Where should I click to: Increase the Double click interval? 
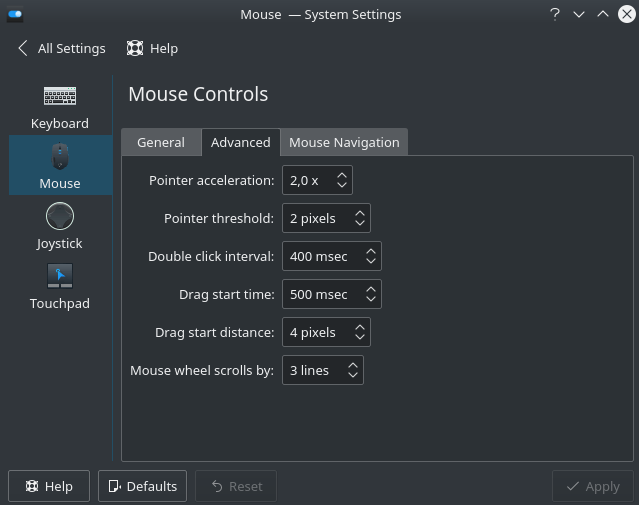point(371,251)
